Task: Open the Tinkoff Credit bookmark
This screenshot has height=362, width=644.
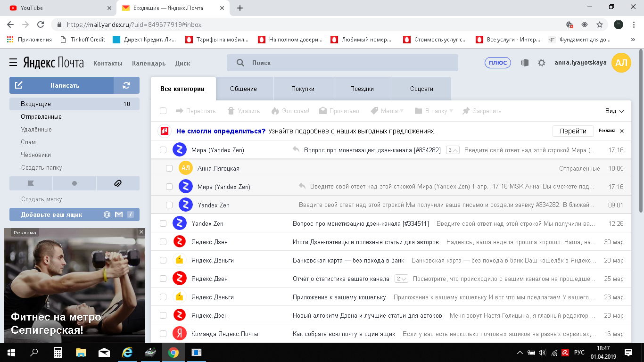Action: (x=83, y=40)
